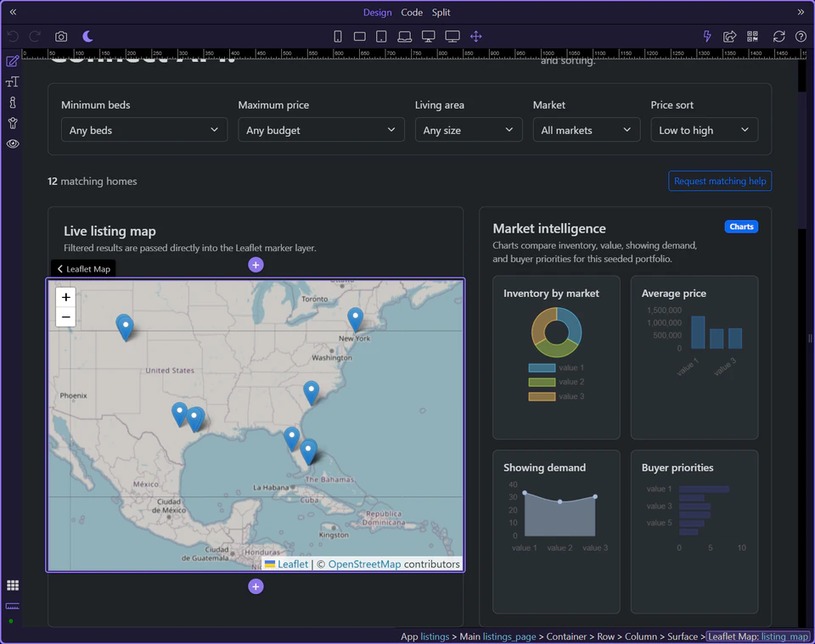Viewport: 815px width, 644px height.
Task: Change Price sort from Low to high
Action: pos(704,130)
